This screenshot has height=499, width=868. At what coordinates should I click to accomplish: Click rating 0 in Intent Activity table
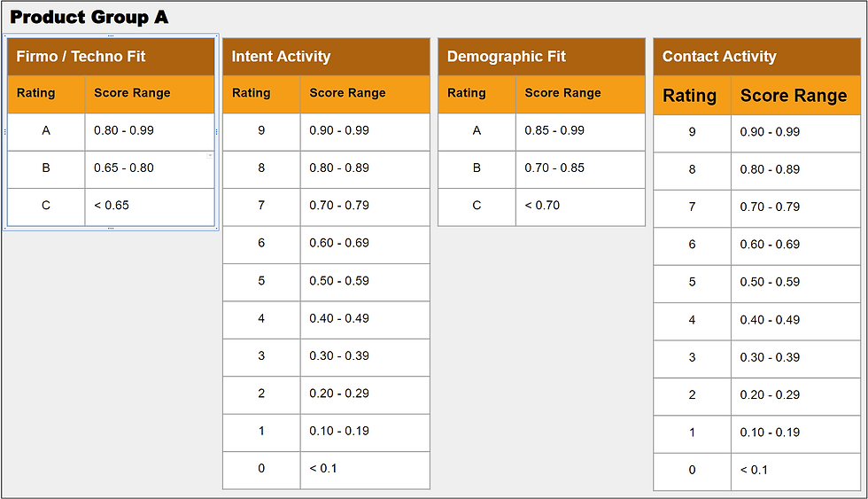(x=262, y=471)
